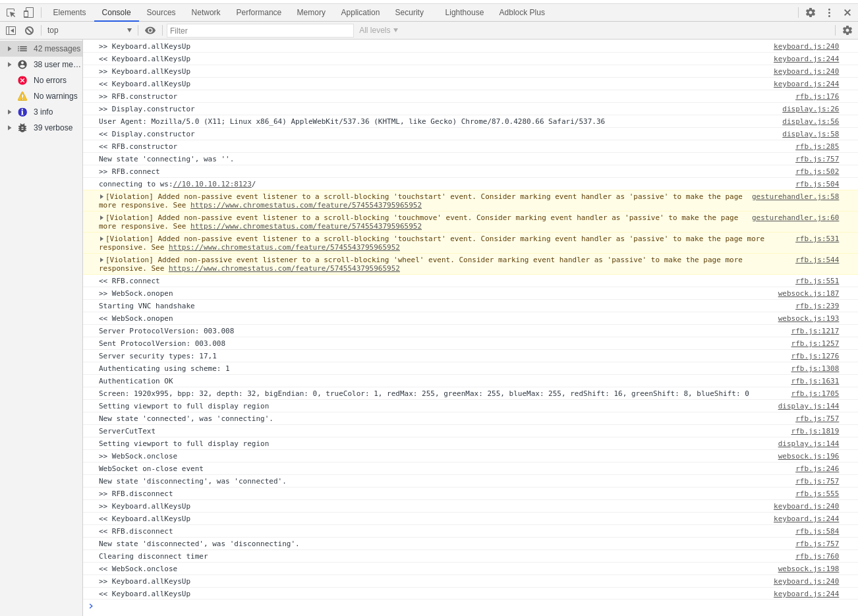Switch to the Network tab
Screen dimensions: 858x616
pos(206,12)
